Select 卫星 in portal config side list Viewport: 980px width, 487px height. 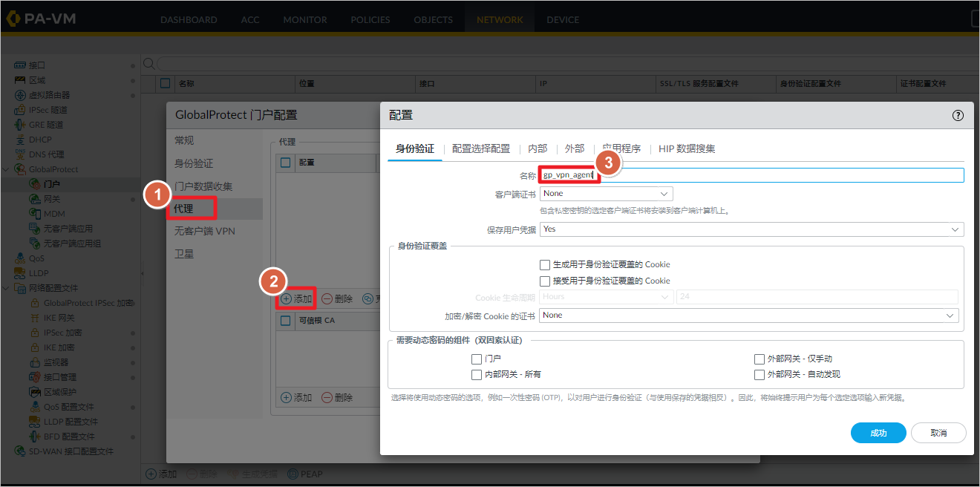click(x=183, y=254)
